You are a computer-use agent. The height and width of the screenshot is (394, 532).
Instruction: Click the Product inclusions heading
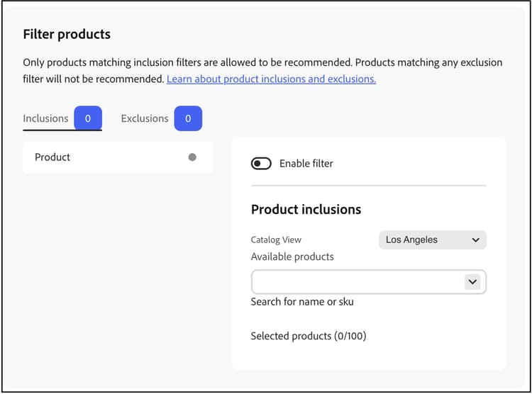(x=306, y=210)
